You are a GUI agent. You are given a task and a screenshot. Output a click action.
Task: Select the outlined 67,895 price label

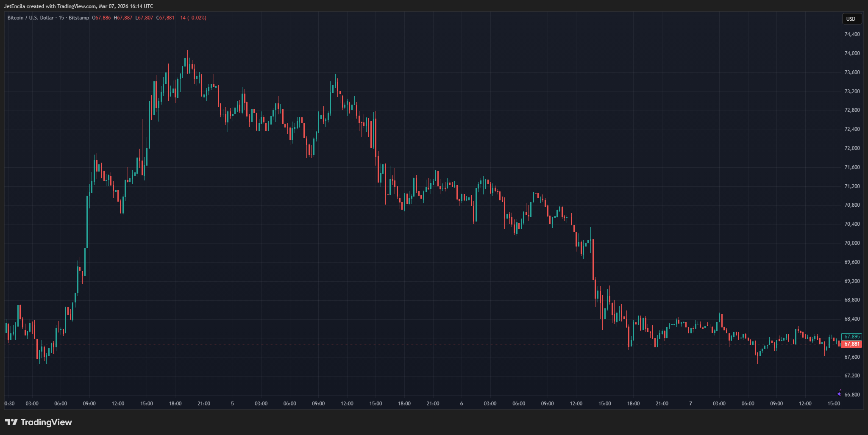(x=852, y=337)
